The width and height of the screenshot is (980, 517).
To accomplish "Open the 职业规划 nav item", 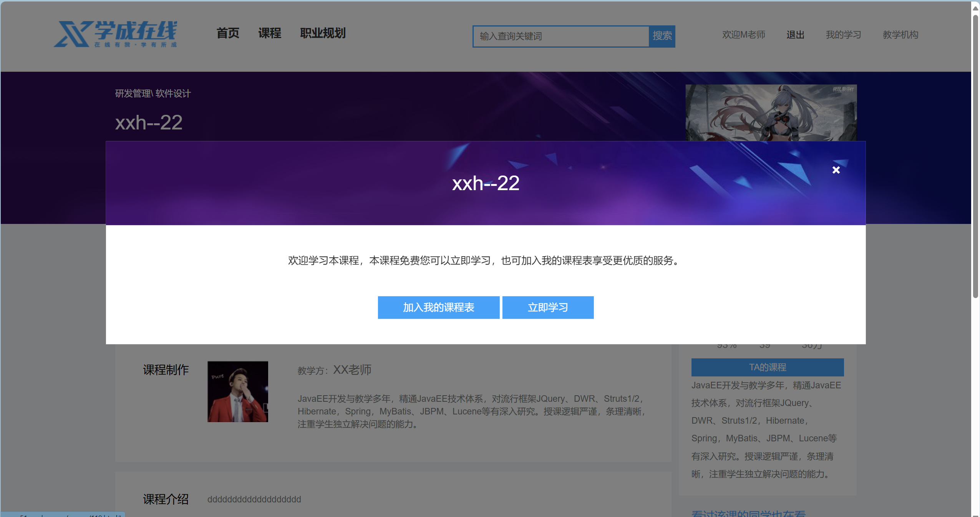I will [323, 33].
